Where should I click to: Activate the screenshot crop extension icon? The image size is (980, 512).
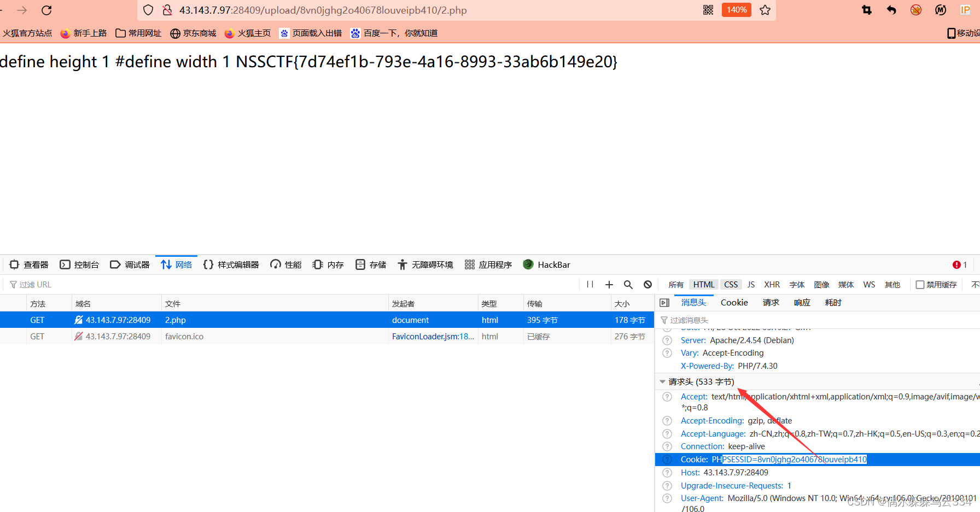tap(866, 10)
